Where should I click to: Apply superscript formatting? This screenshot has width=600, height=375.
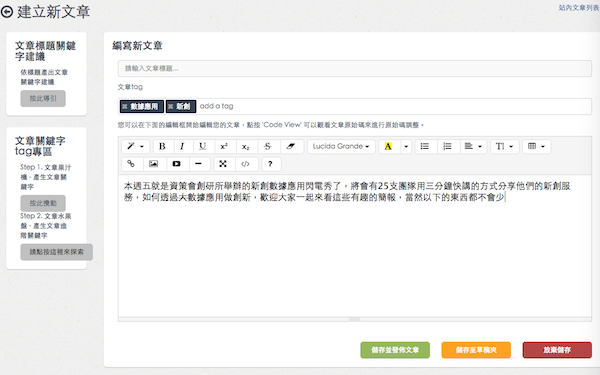click(x=224, y=147)
